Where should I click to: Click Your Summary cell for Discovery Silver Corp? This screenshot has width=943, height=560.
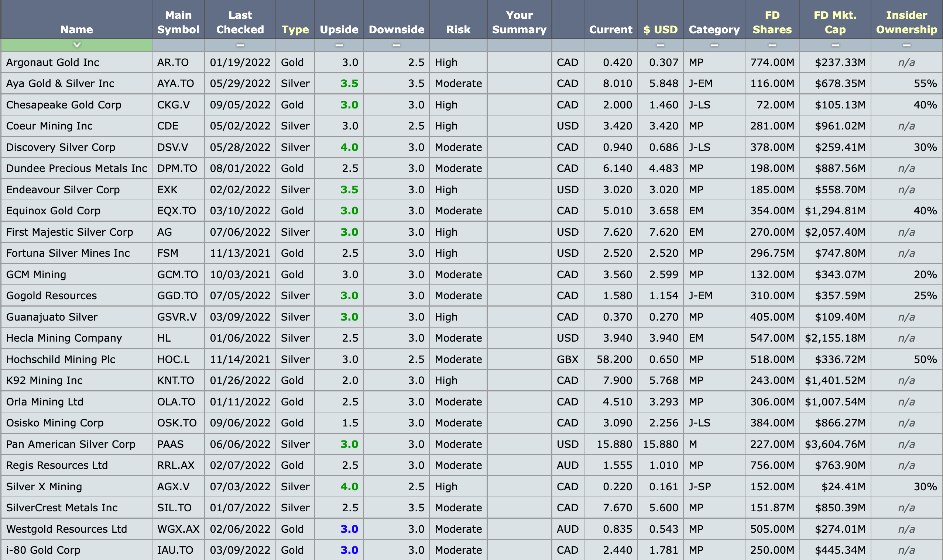pos(519,147)
